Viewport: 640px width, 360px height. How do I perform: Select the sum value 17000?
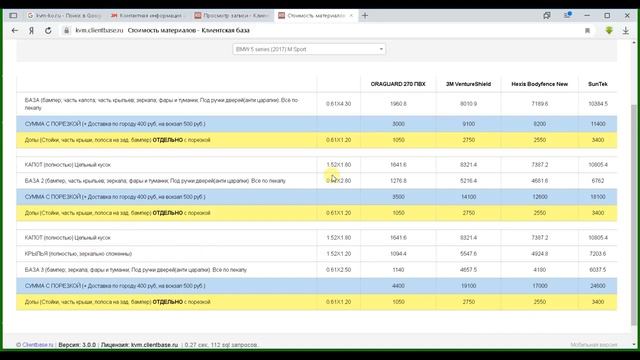click(x=540, y=286)
